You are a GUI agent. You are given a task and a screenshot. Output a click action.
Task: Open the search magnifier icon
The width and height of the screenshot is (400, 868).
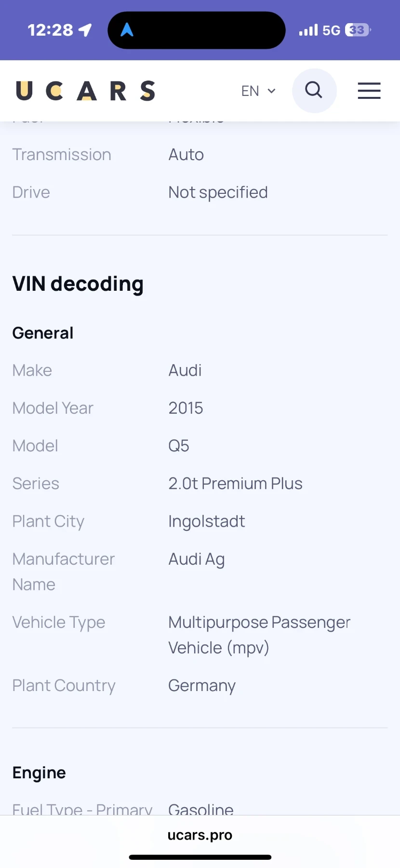[314, 90]
